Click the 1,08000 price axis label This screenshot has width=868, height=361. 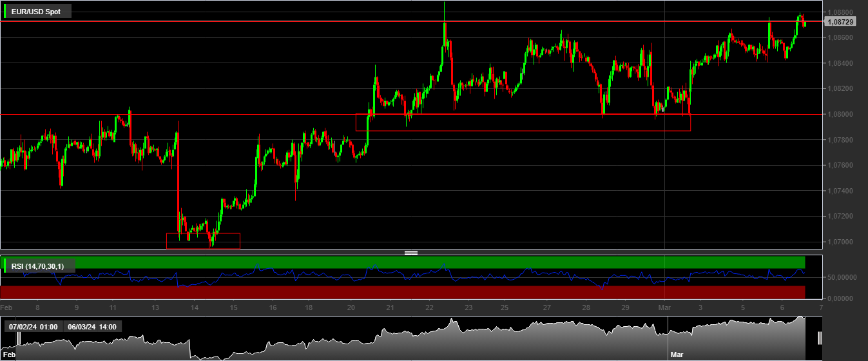(840, 115)
